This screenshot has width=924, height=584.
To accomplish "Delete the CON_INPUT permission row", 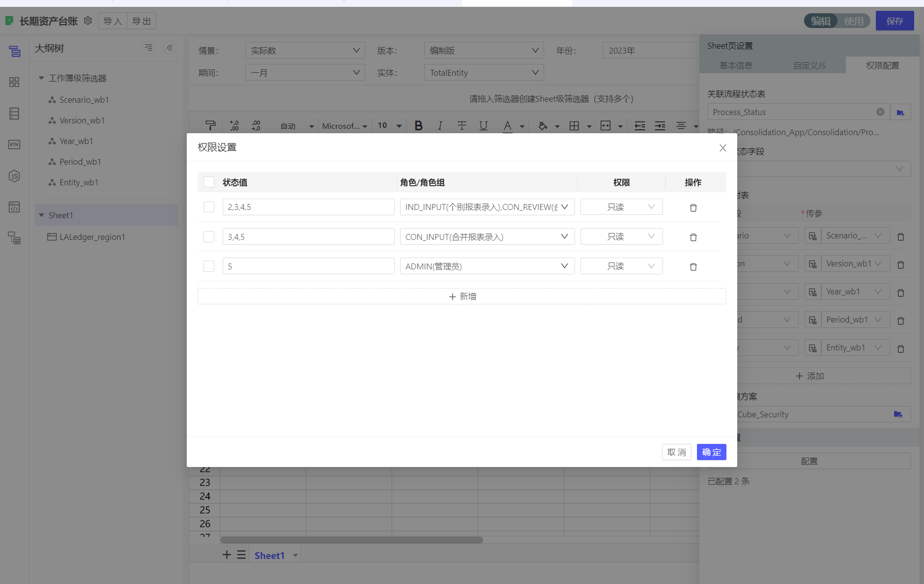I will coord(693,237).
